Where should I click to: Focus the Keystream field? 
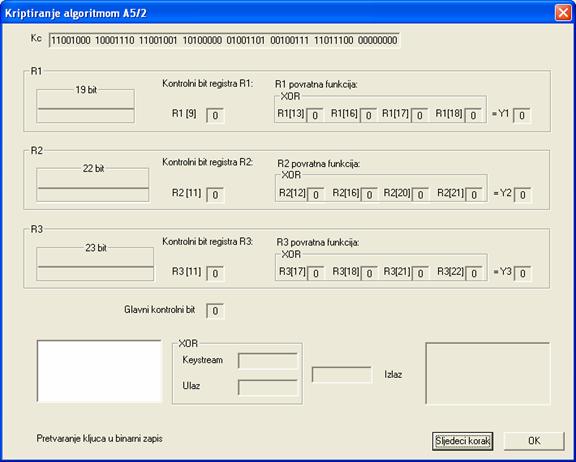click(x=268, y=361)
